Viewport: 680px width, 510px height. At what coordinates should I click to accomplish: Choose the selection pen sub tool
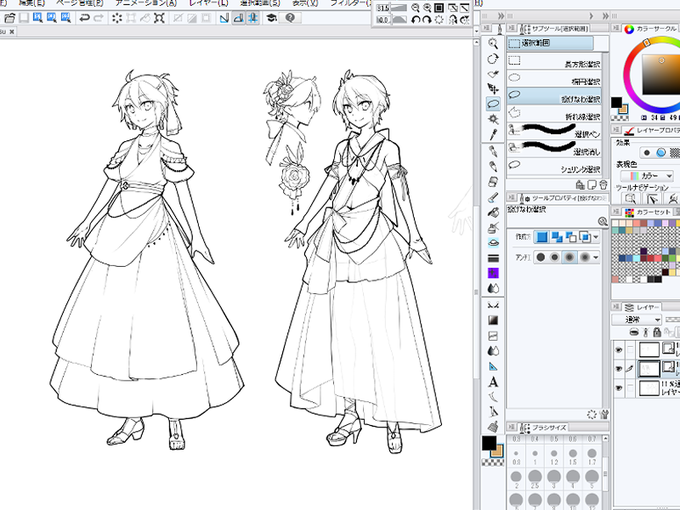coord(554,131)
